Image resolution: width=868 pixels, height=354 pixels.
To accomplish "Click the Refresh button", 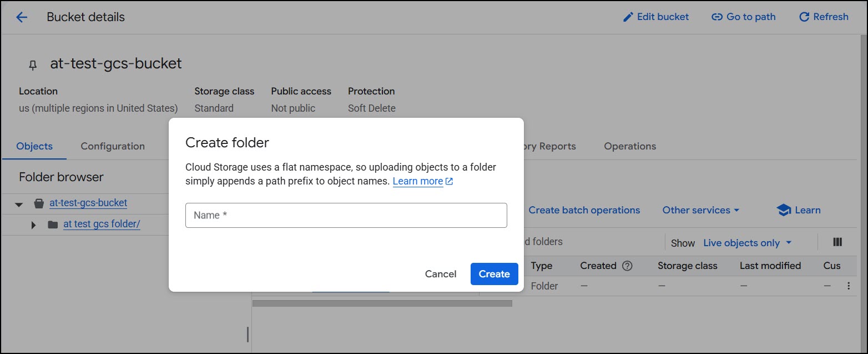I will coord(824,17).
